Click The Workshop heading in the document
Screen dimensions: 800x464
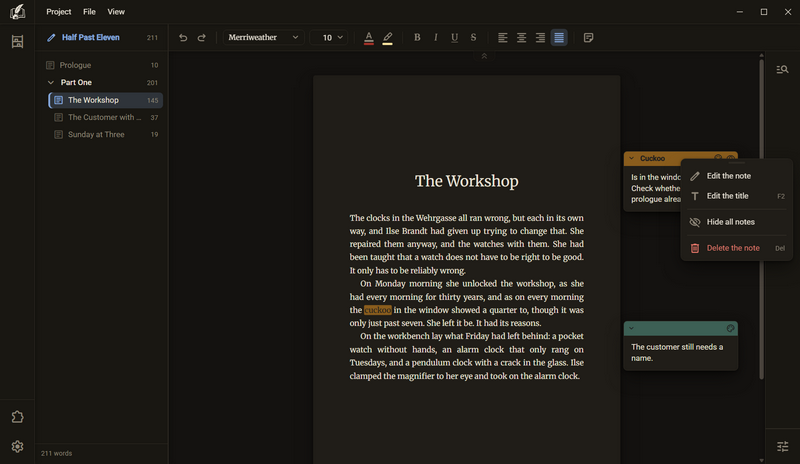point(466,181)
